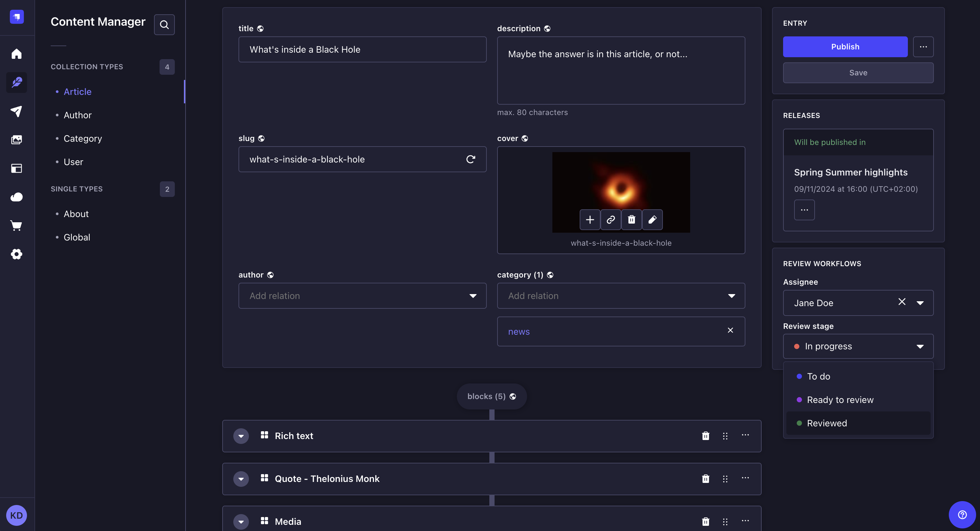980x531 pixels.
Task: Open the Quote block options menu
Action: click(745, 478)
